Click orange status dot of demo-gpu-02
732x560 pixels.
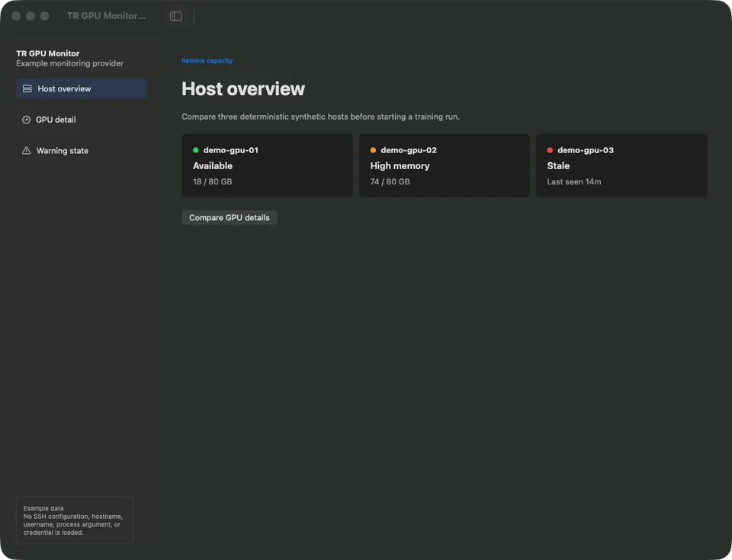pyautogui.click(x=373, y=150)
